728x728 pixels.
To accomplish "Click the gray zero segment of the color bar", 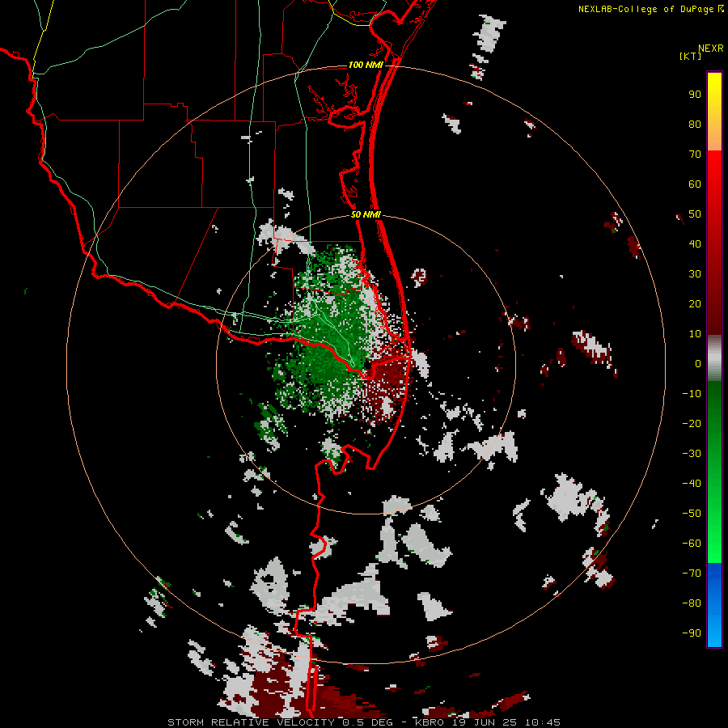I will tap(714, 358).
